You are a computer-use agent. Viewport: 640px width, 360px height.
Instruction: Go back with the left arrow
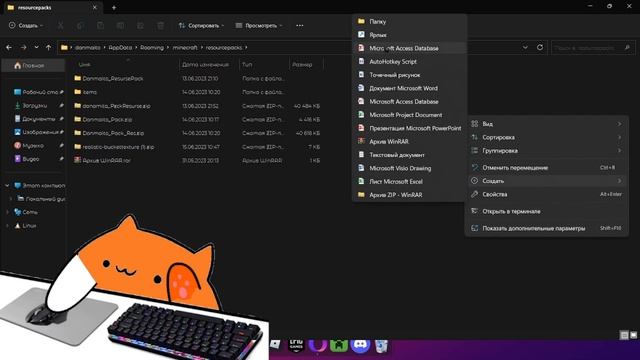pyautogui.click(x=9, y=47)
